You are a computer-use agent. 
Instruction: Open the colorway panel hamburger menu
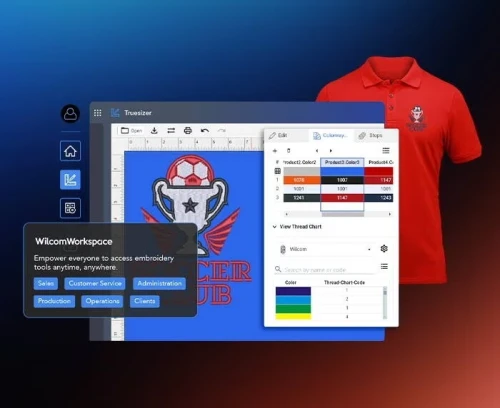point(386,151)
